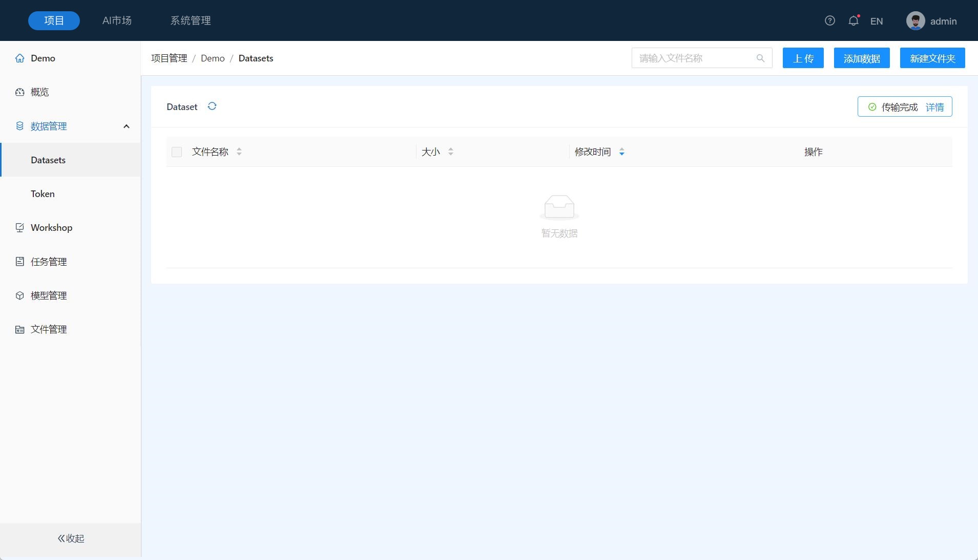
Task: Collapse the 数据管理 menu chevron
Action: click(126, 126)
